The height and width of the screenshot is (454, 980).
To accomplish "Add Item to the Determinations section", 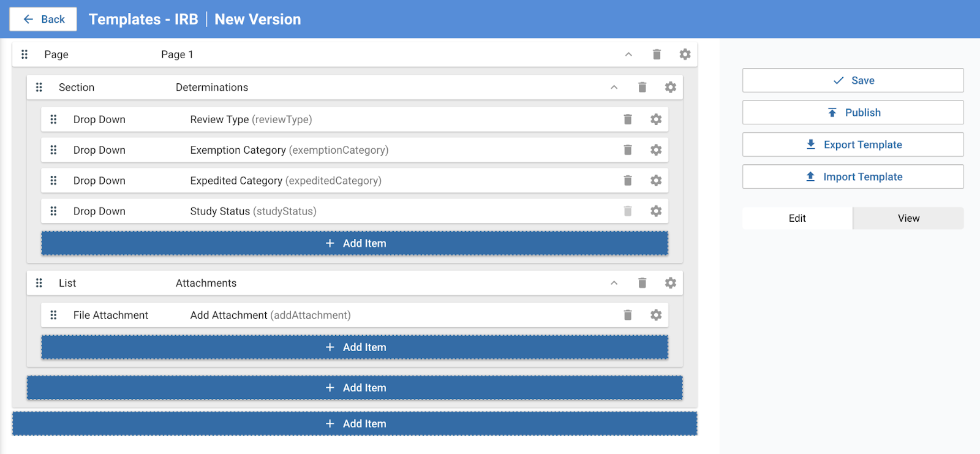I will pyautogui.click(x=355, y=243).
